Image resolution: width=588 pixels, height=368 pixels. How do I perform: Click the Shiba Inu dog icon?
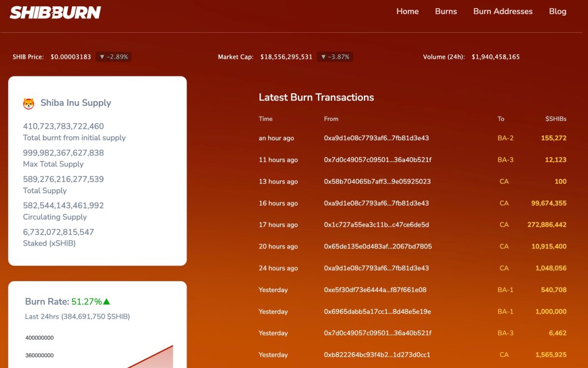pyautogui.click(x=29, y=103)
